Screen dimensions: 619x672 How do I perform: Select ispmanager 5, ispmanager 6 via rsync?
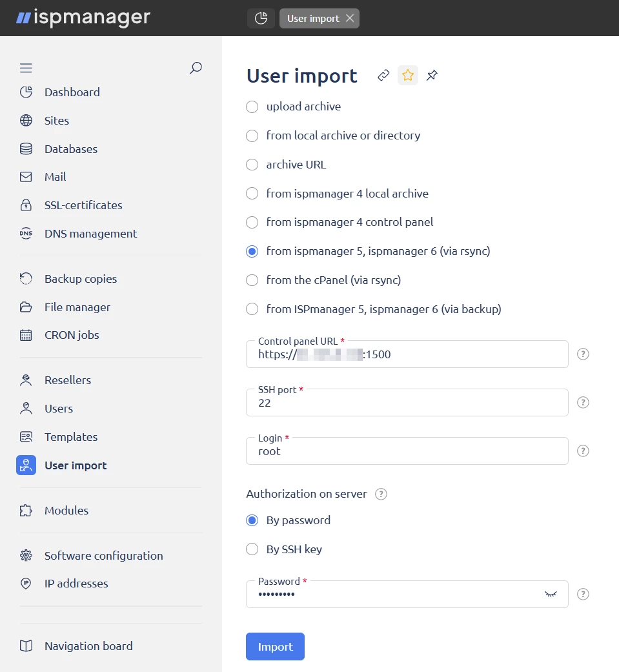[252, 251]
